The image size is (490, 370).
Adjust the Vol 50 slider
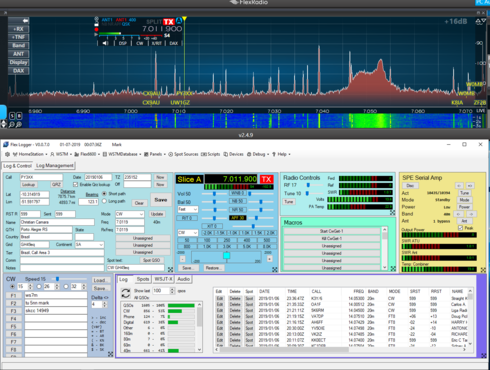[x=215, y=194]
